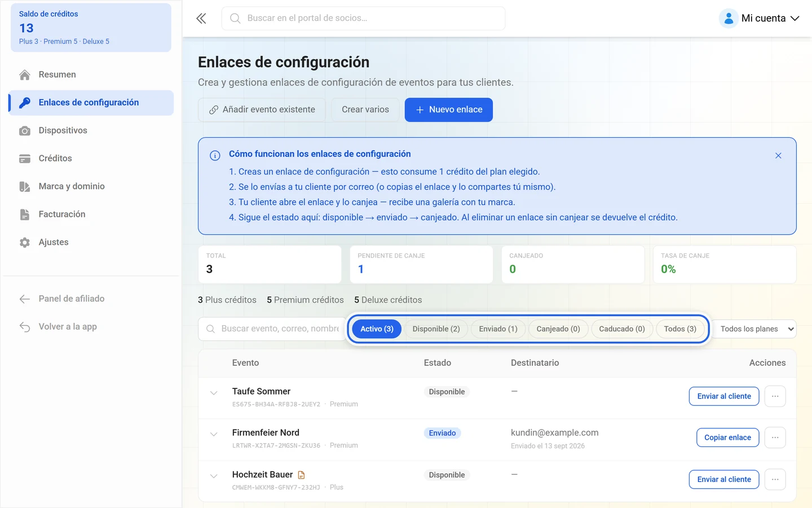
Task: Expand the Hochzeit Bauer row
Action: coord(214,476)
